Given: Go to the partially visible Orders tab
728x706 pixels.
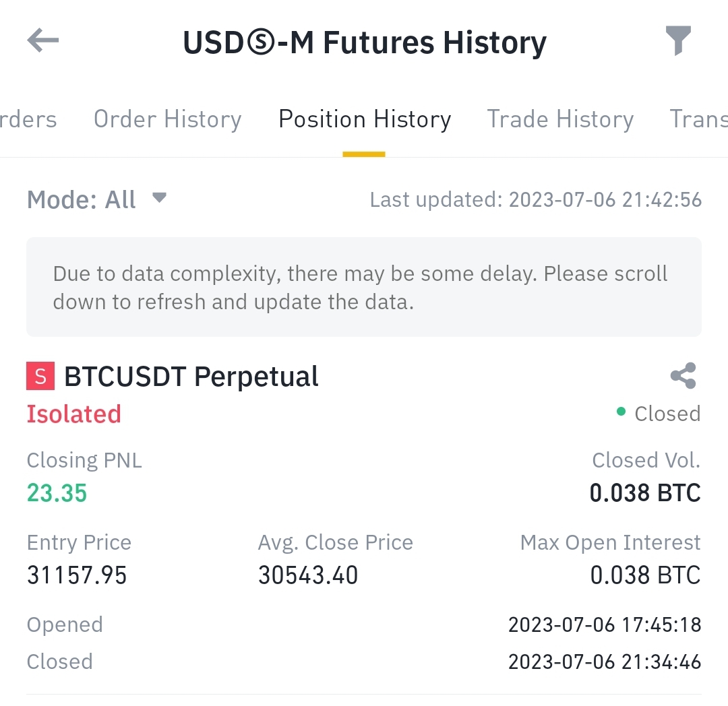Looking at the screenshot, I should (28, 119).
